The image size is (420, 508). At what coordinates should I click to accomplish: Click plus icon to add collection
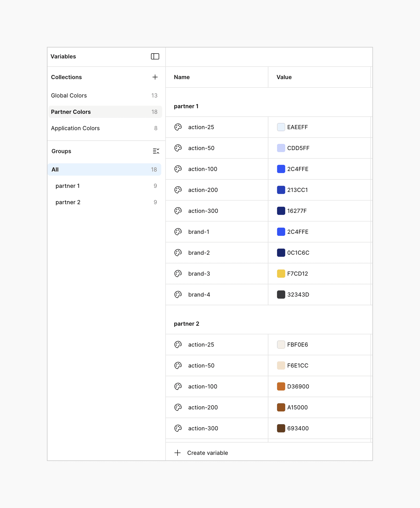[x=155, y=77]
